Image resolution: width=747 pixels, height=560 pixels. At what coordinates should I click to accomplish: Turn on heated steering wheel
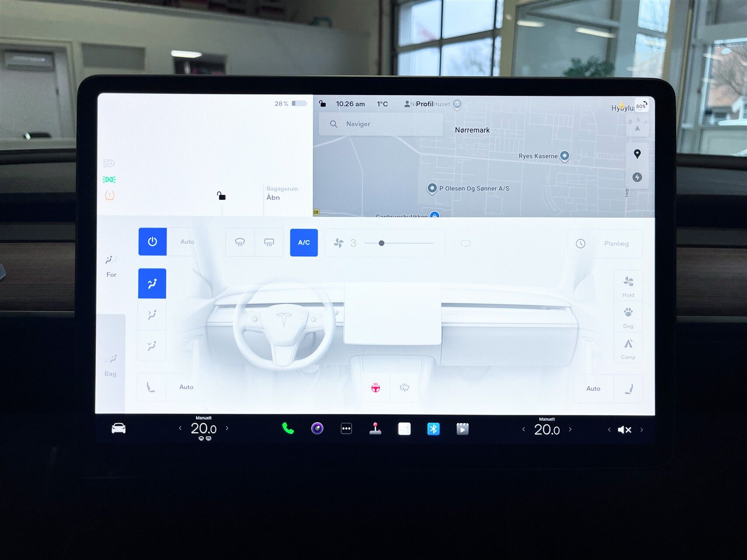click(376, 388)
